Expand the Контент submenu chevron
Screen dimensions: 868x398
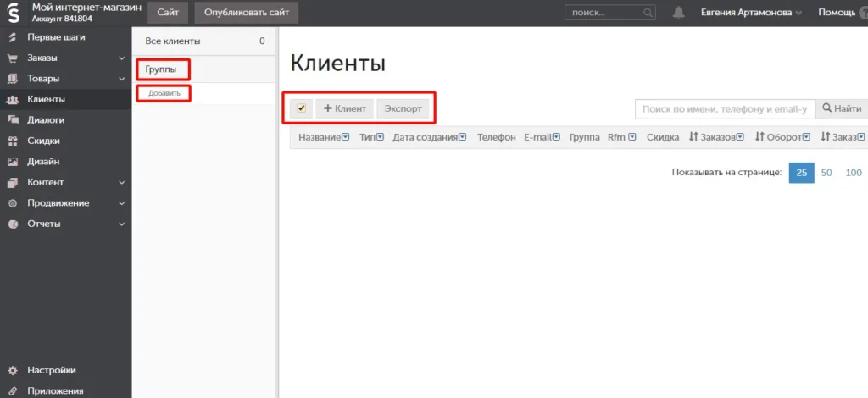122,182
